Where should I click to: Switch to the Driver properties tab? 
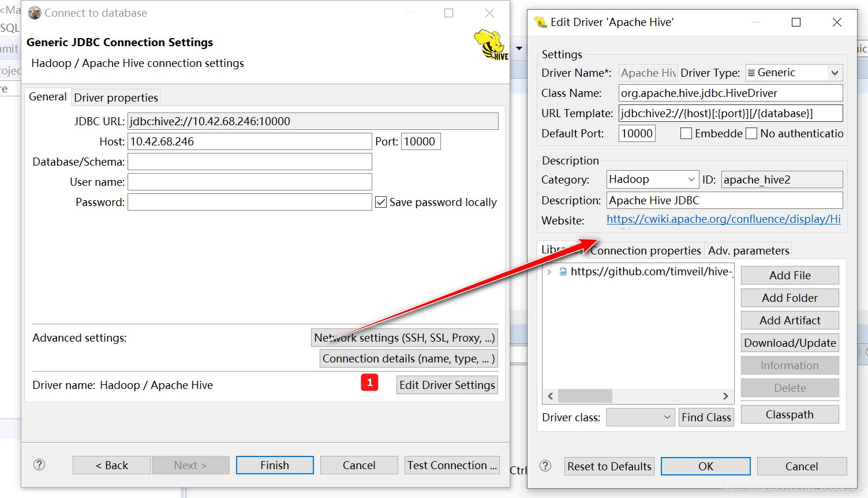pos(116,98)
